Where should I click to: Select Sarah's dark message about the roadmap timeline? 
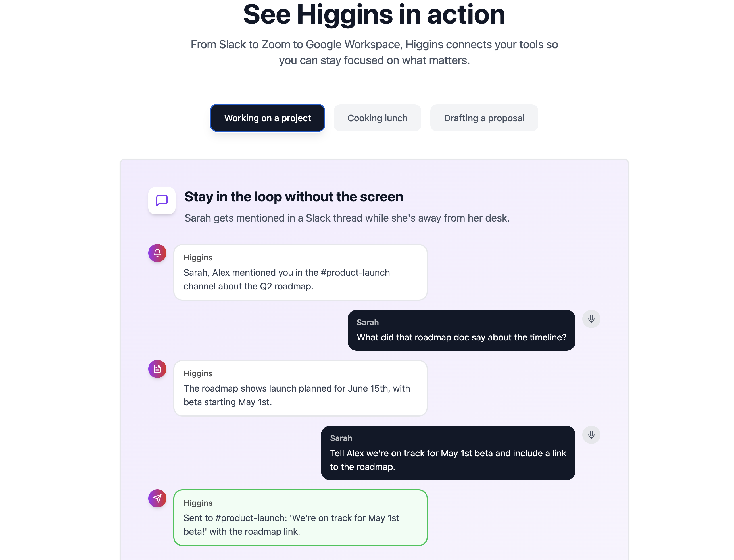[x=461, y=330]
